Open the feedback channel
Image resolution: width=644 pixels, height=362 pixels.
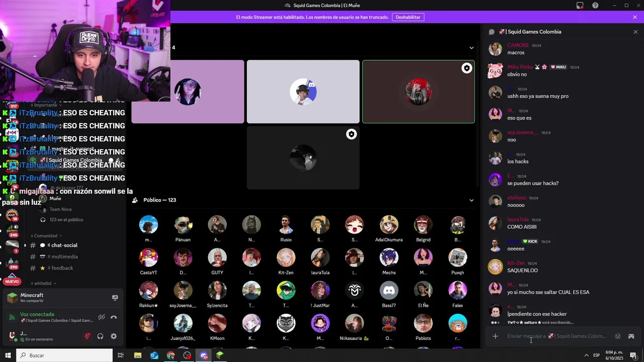point(62,268)
